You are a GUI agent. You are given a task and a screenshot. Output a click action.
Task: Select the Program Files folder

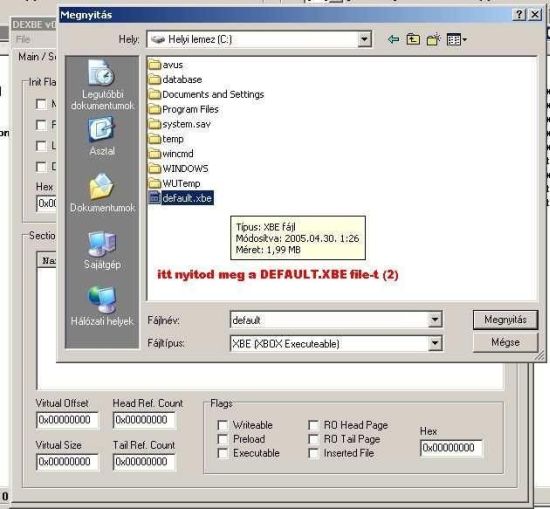[183, 109]
